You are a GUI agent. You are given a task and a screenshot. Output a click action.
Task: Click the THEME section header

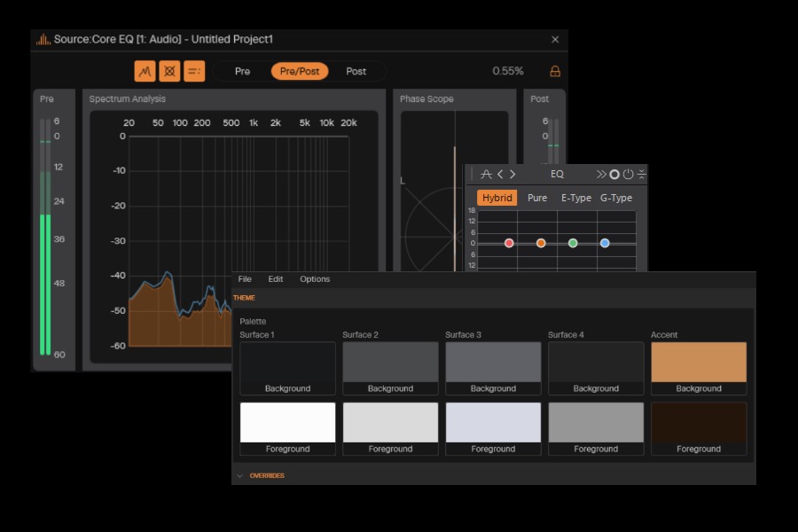point(245,298)
